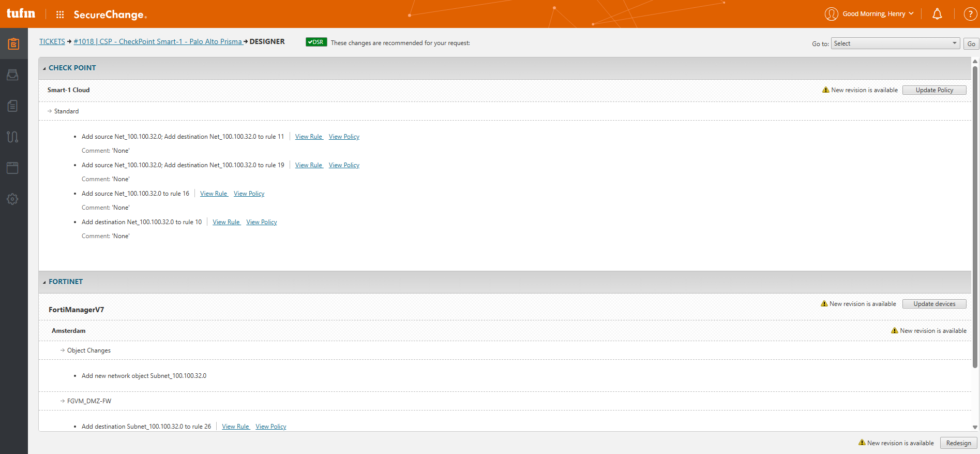Click the notifications bell icon
Screen dimensions: 980x454
coord(937,14)
